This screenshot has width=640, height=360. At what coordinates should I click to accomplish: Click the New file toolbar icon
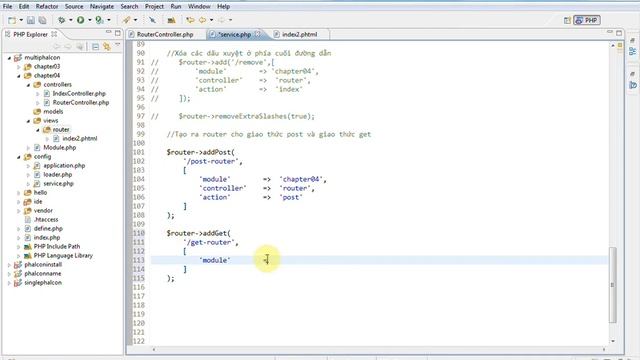coord(12,20)
